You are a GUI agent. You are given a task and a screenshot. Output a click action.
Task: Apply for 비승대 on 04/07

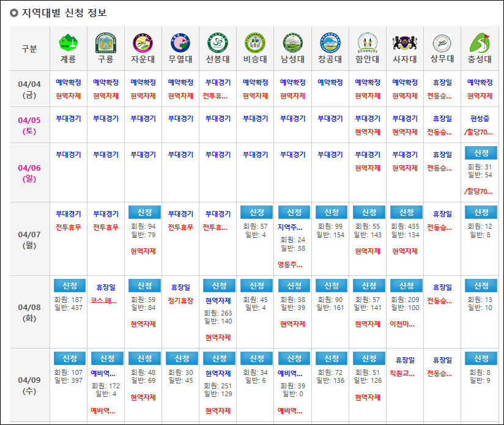pyautogui.click(x=256, y=212)
